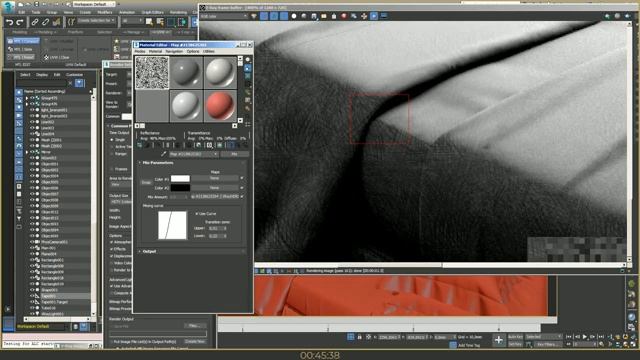Toggle the Color #2 map enable checkbox
The image size is (640, 360).
pos(242,188)
